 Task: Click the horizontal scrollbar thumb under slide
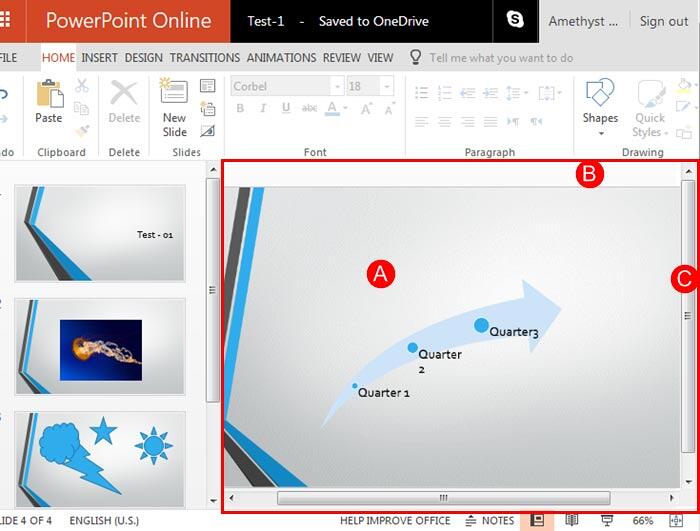[443, 498]
